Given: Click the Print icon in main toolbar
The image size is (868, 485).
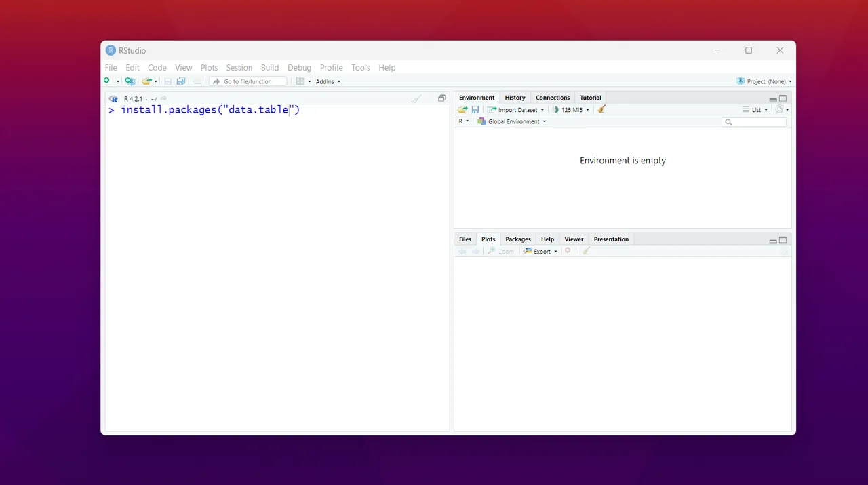Looking at the screenshot, I should click(x=197, y=81).
